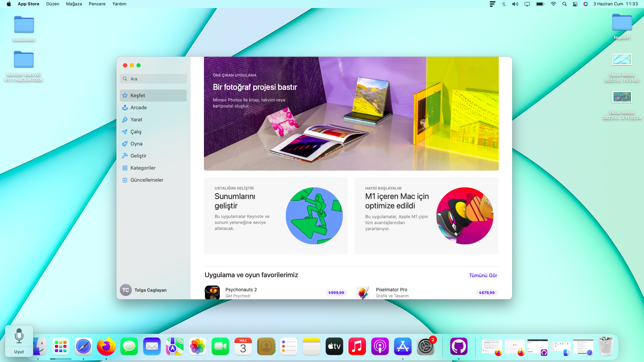This screenshot has width=644, height=362.
Task: Click the Tümünü Gör link
Action: coord(483,276)
